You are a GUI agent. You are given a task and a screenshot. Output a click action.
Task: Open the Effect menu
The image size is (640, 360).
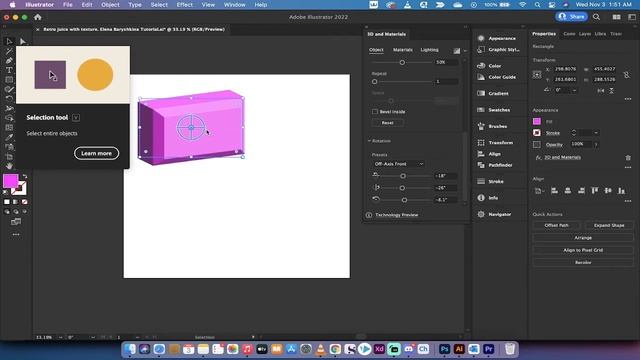tap(184, 5)
